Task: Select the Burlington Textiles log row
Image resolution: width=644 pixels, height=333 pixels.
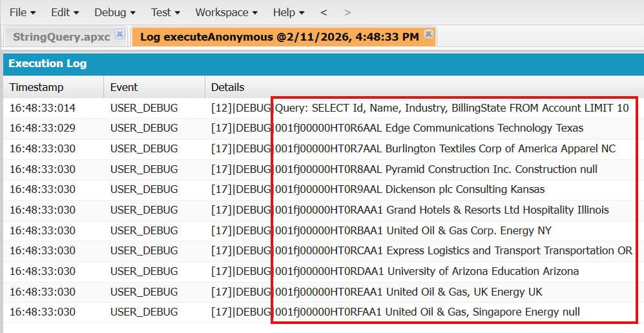Action: click(x=324, y=149)
